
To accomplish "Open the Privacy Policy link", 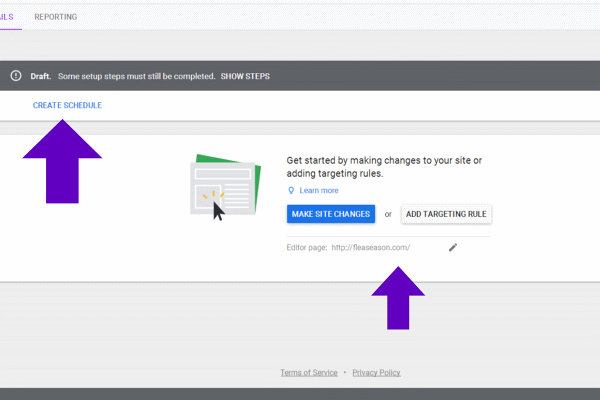I will tap(376, 372).
